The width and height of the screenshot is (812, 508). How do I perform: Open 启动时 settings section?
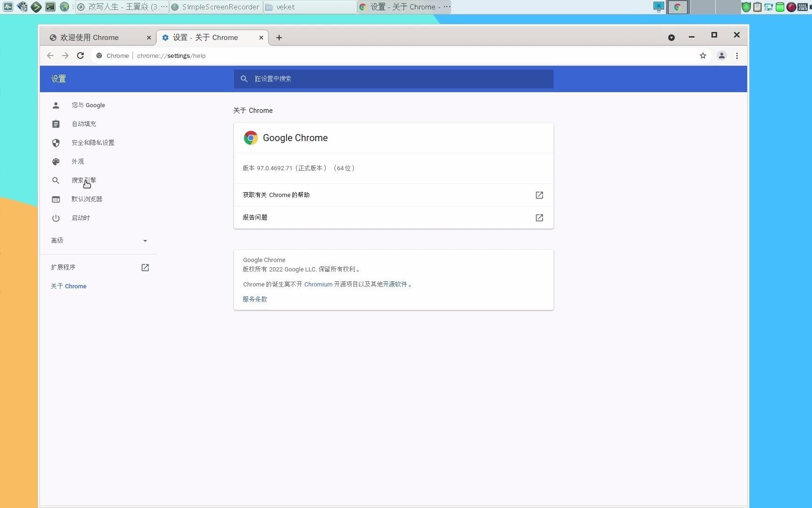pyautogui.click(x=80, y=218)
